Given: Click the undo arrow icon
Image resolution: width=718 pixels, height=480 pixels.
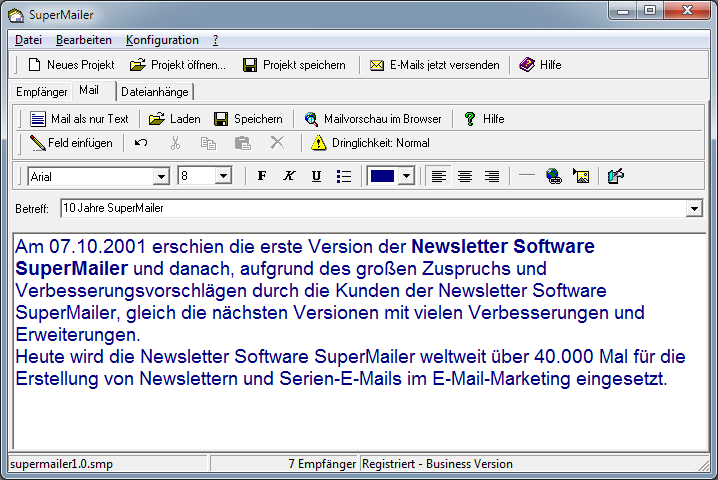Looking at the screenshot, I should click(x=141, y=143).
